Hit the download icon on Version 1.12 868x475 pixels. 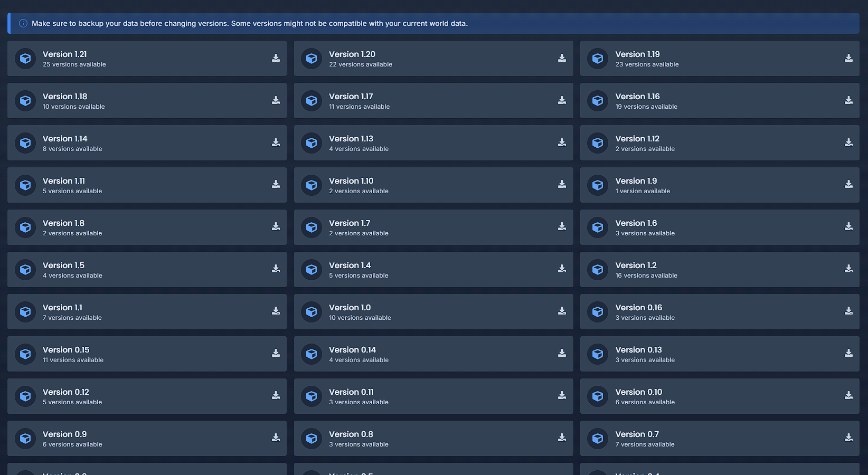coord(848,142)
